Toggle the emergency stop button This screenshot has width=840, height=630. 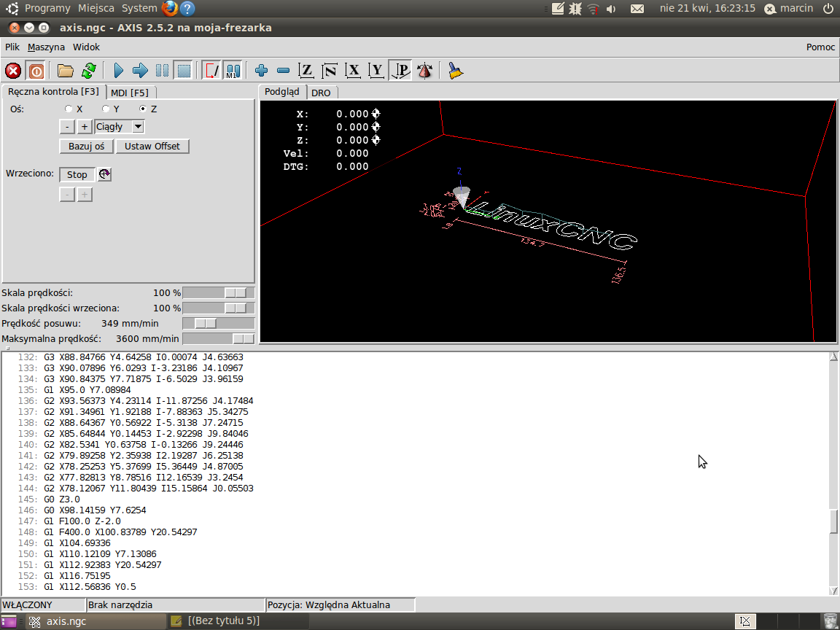(x=13, y=71)
